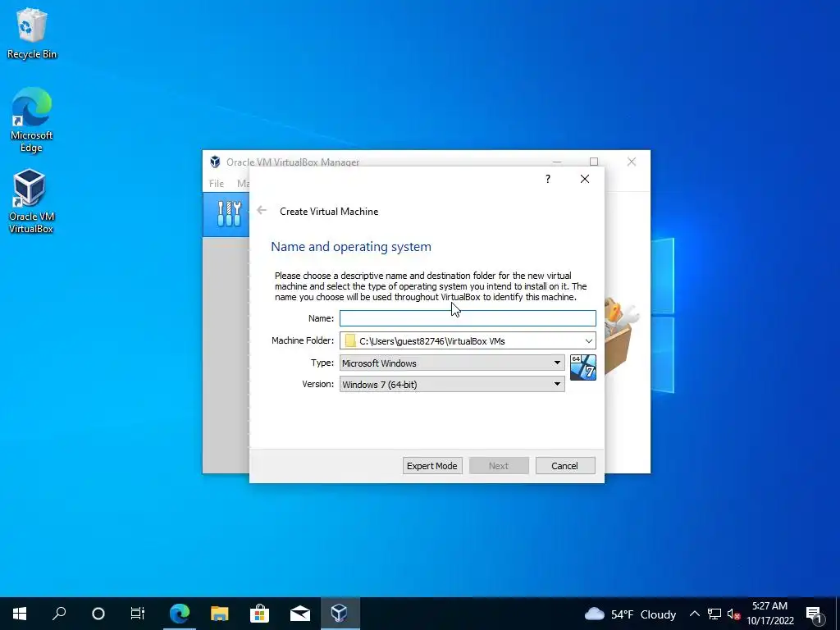Open the Mail app from the taskbar
840x630 pixels.
click(x=300, y=614)
